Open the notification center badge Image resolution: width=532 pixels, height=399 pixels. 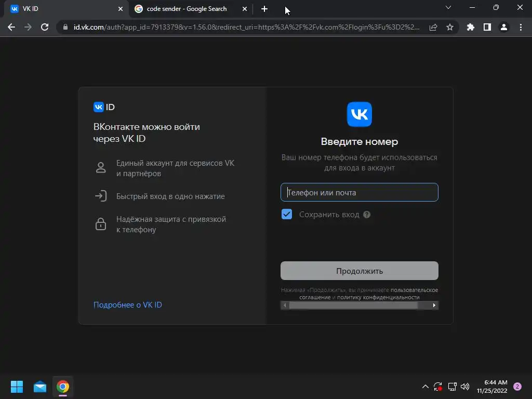point(517,387)
